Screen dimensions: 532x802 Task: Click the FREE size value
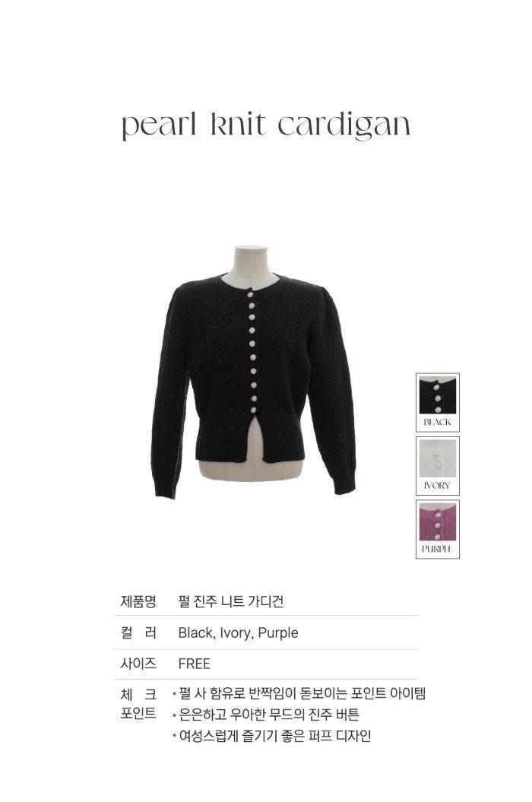pyautogui.click(x=195, y=664)
